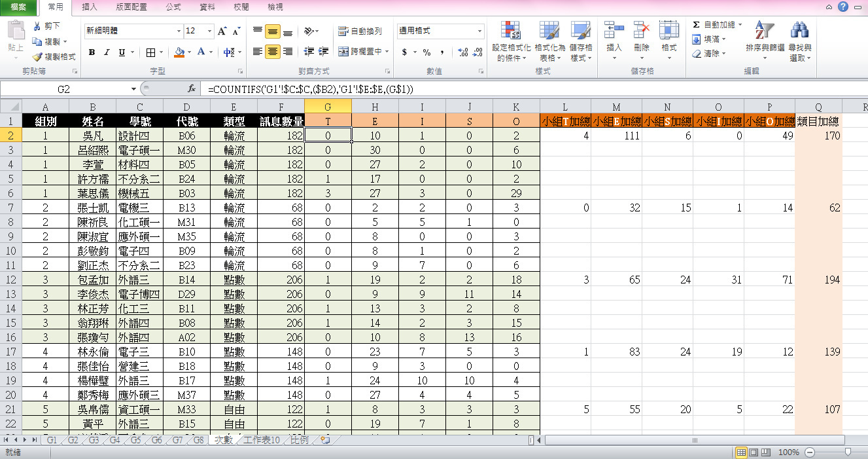This screenshot has height=459, width=868.
Task: Click the Cut (剪下) scissors icon
Action: pyautogui.click(x=37, y=26)
